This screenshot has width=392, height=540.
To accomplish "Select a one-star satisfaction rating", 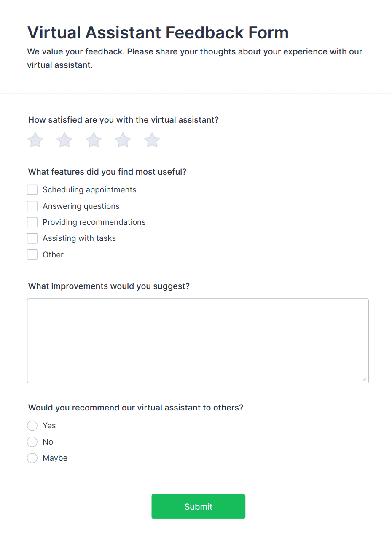I will tap(35, 140).
